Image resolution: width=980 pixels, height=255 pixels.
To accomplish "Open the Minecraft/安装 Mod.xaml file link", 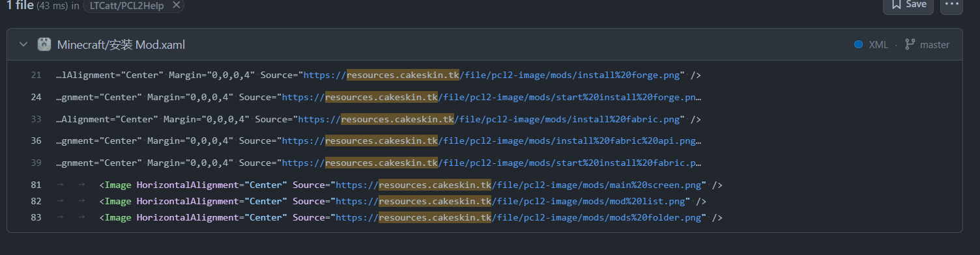I will point(121,45).
